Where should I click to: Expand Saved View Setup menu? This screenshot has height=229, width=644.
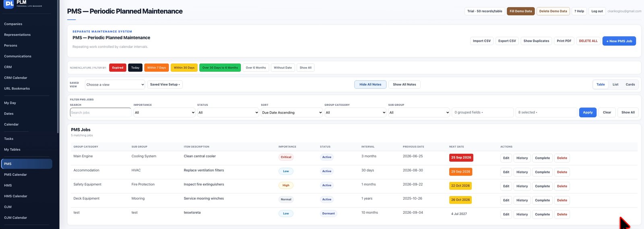click(165, 85)
